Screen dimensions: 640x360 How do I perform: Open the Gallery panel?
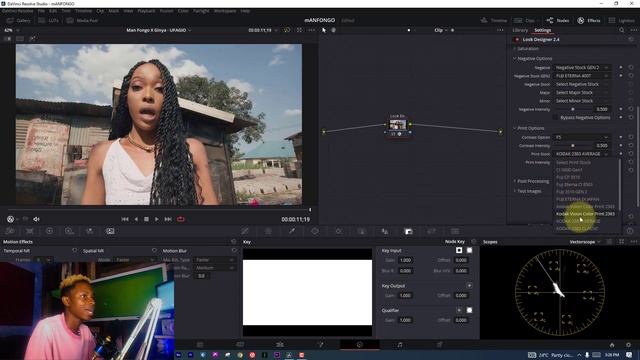19,20
